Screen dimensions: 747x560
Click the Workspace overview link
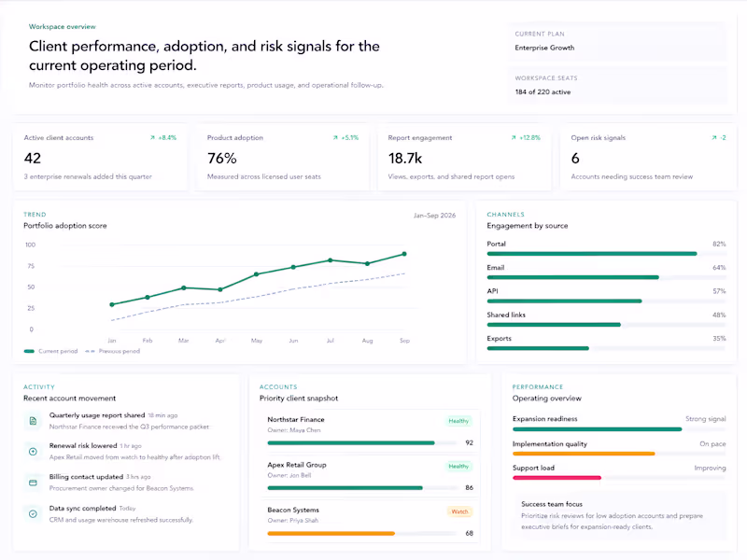pos(62,27)
